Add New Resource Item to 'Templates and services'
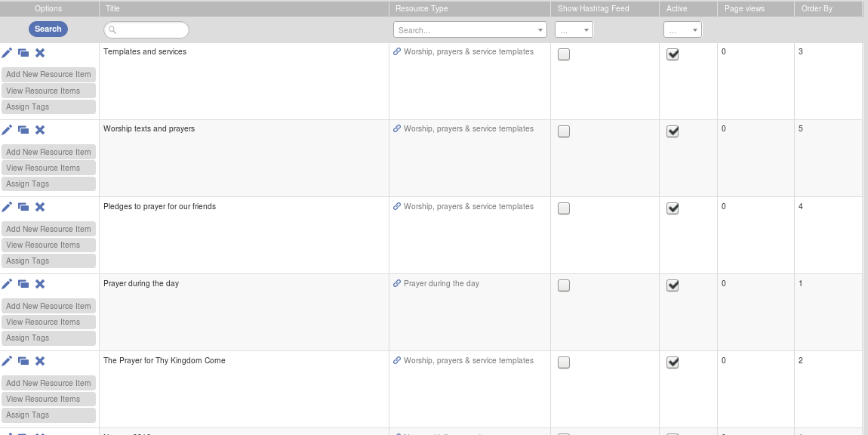 48,74
